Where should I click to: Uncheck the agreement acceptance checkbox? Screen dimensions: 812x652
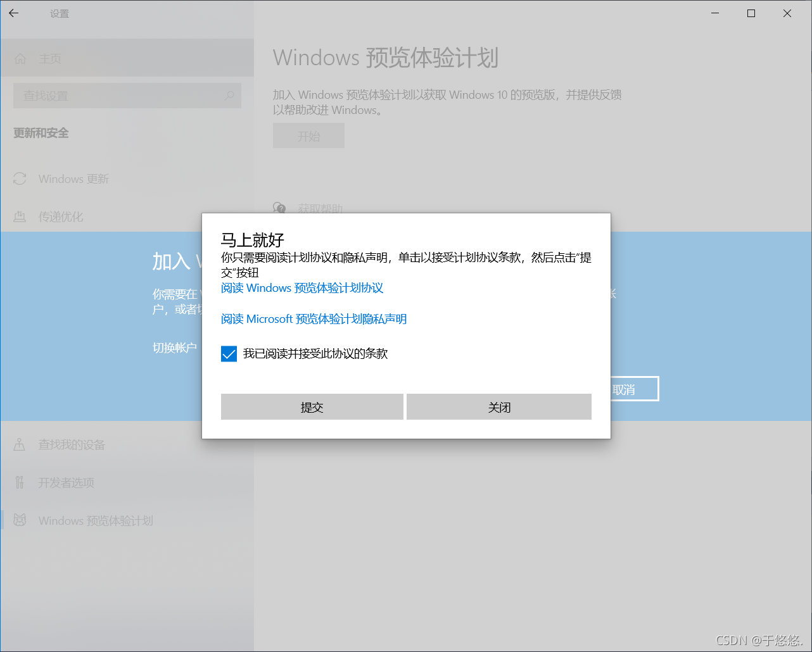(x=229, y=354)
